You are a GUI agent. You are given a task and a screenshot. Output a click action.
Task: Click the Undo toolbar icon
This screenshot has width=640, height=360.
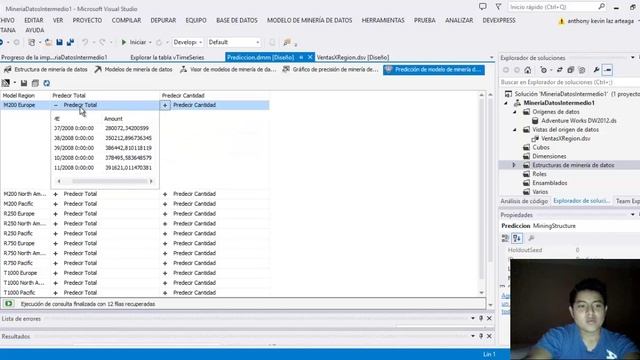click(85, 42)
